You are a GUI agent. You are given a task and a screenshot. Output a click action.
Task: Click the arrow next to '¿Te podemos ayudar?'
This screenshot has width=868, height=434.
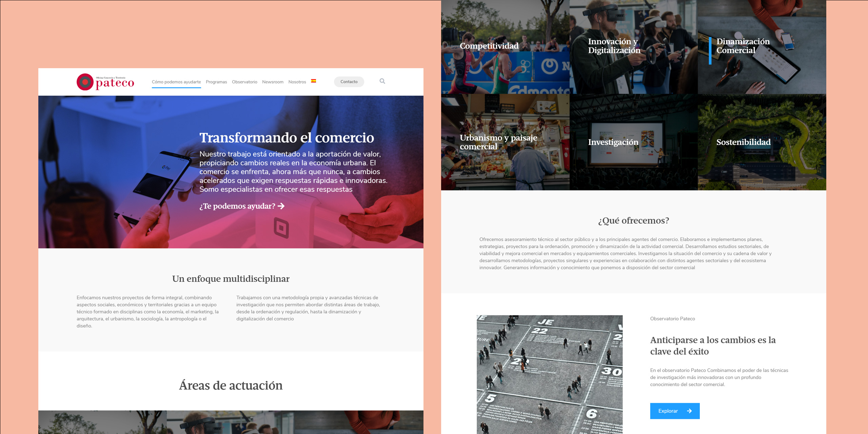[281, 206]
